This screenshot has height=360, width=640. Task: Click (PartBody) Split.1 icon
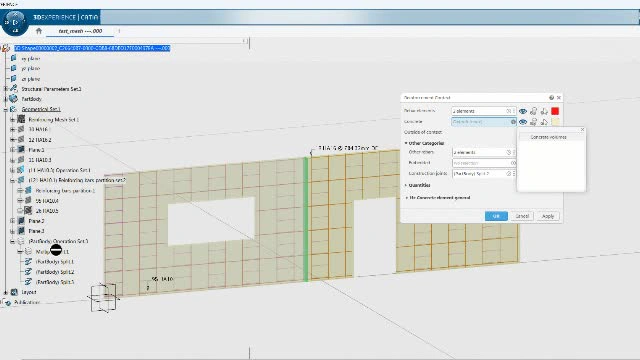click(x=28, y=261)
